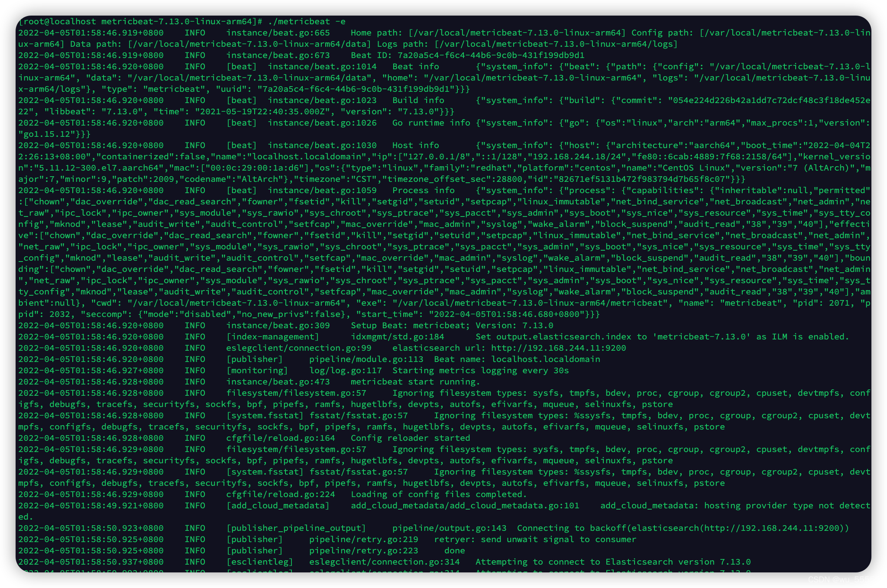Screen dimensions: 887x588
Task: Click 'Beat name: localhost.localdomain' text
Action: 517,359
